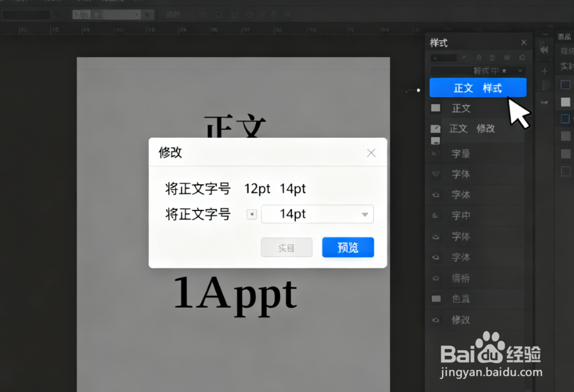574x392 pixels.
Task: Click the collapse double-arrow beside 样式 panel
Action: [544, 50]
